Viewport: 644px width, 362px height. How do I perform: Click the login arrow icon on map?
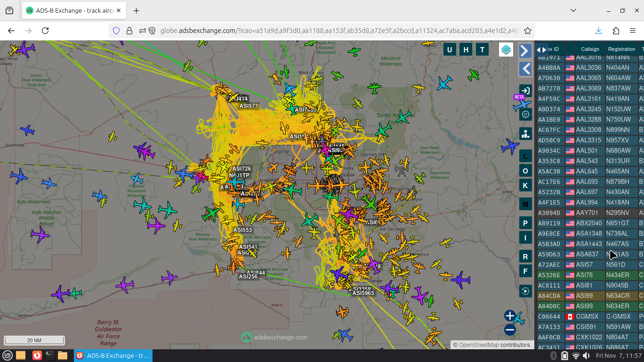tap(525, 90)
